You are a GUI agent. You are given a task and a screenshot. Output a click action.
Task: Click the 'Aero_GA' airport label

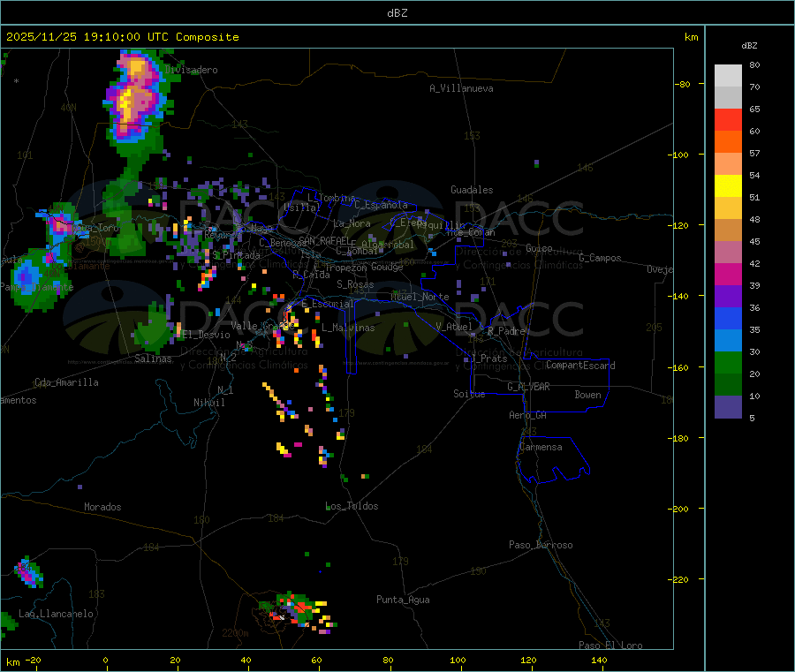coord(527,415)
